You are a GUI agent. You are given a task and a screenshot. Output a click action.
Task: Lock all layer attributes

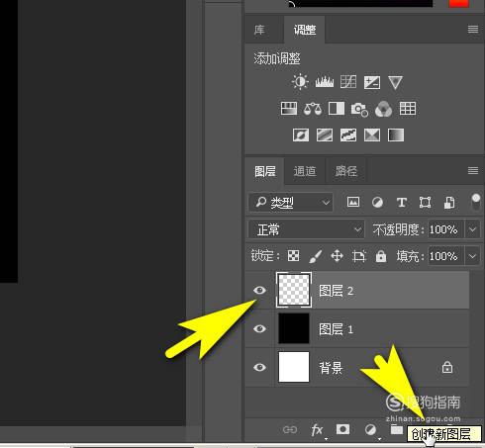click(x=381, y=256)
